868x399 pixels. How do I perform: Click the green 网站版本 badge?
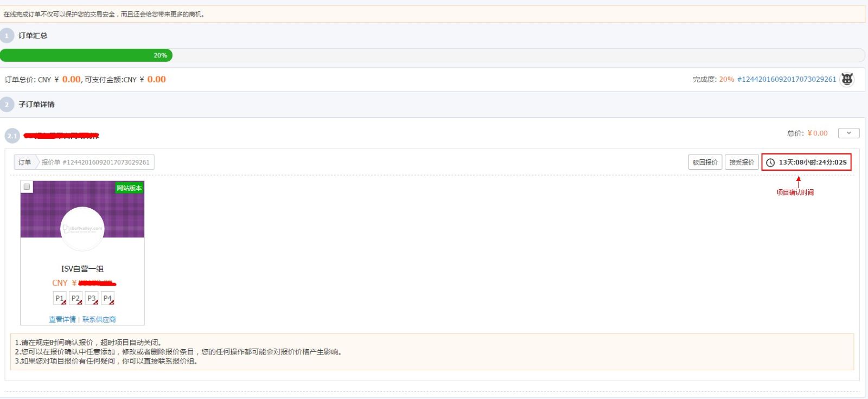coord(129,188)
